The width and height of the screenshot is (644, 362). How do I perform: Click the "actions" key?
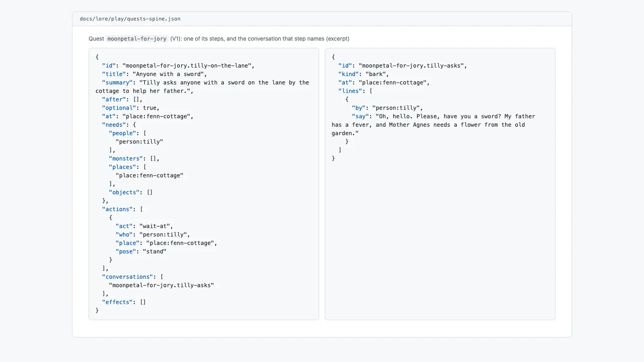click(118, 209)
